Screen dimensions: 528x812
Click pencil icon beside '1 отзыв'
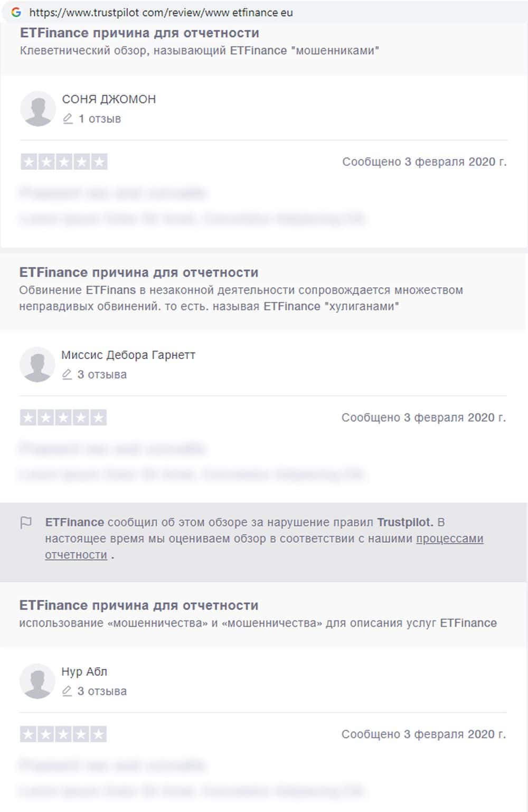[x=68, y=119]
